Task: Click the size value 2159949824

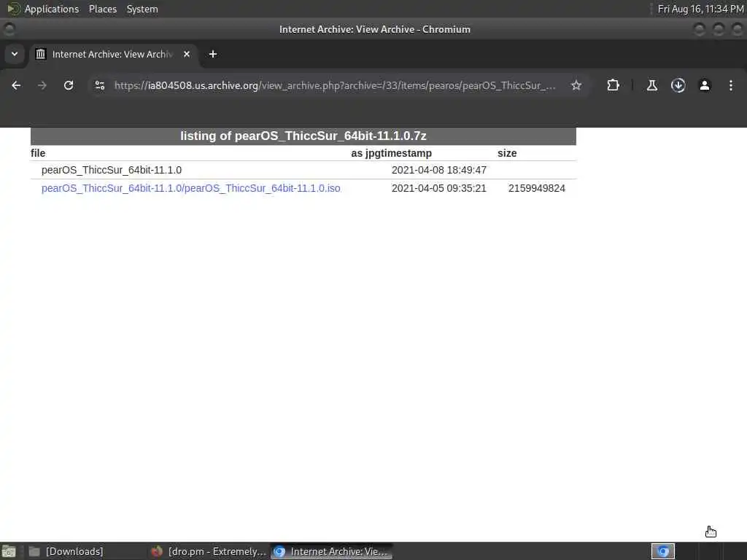Action: click(536, 188)
